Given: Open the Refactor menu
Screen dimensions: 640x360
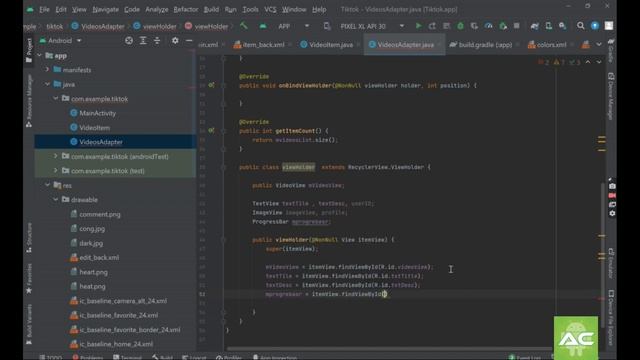Looking at the screenshot, I should [x=186, y=9].
